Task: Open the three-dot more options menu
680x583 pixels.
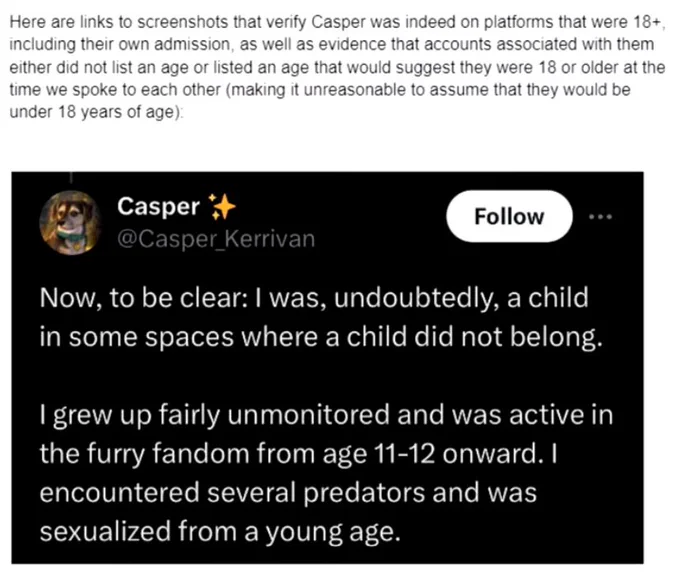Action: [601, 216]
